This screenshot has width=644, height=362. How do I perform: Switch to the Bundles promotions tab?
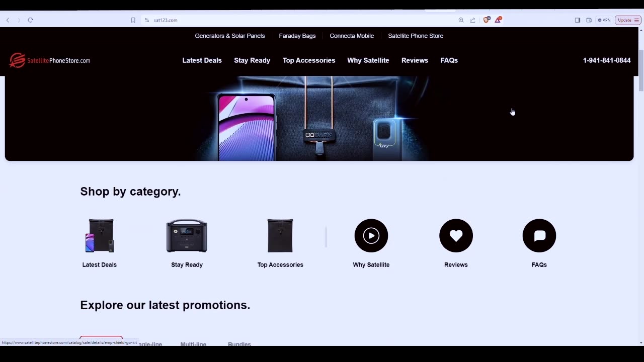[x=239, y=344]
